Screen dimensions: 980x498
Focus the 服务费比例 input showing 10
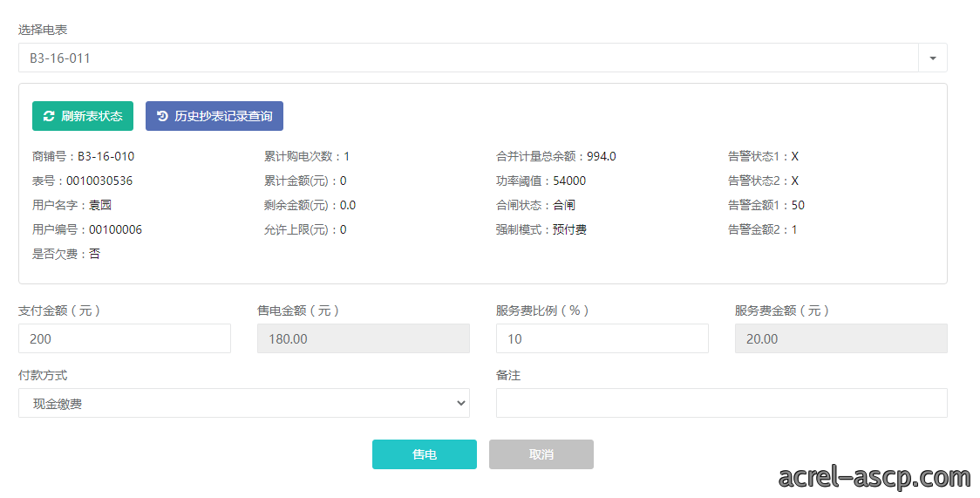(x=602, y=338)
